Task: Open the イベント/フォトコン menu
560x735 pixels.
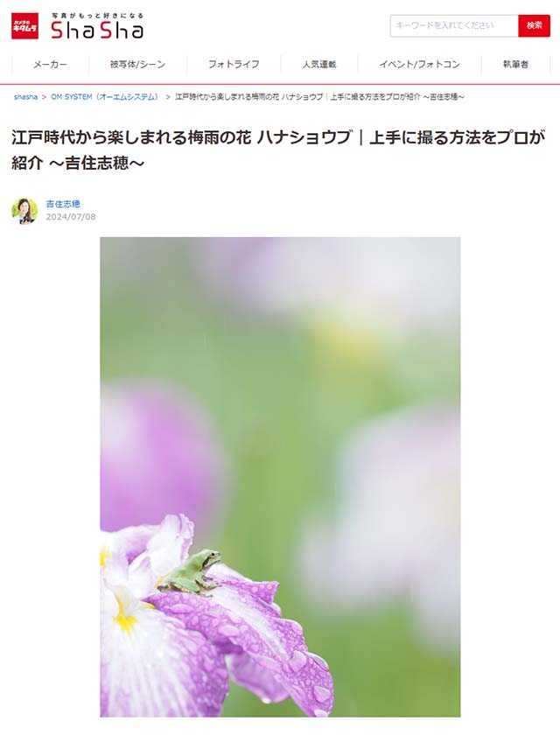Action: [x=419, y=64]
